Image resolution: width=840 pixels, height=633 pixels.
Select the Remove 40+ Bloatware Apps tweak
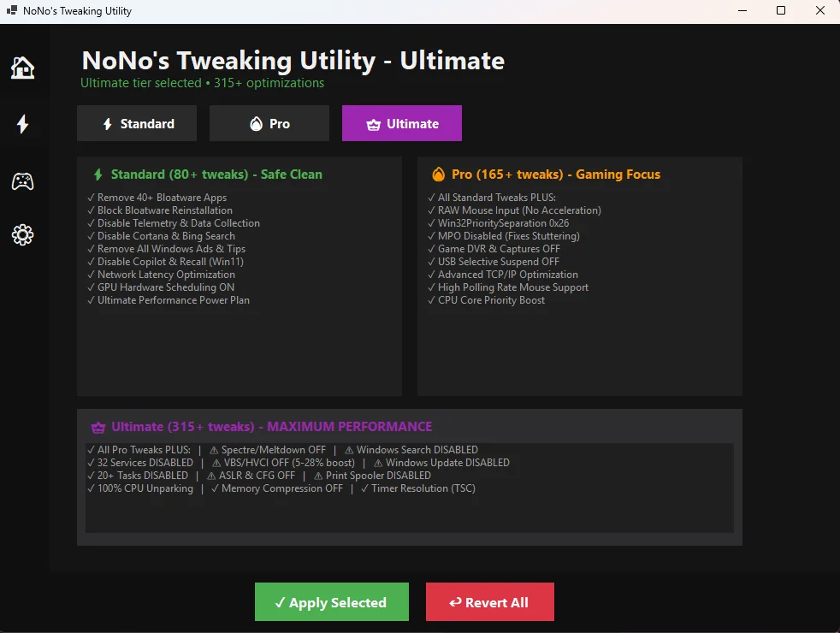(x=158, y=197)
